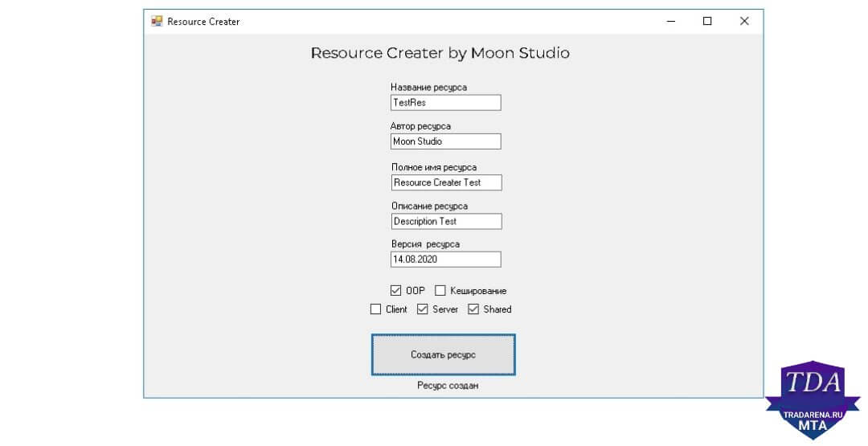Minimize the Resource Creater window

point(671,21)
